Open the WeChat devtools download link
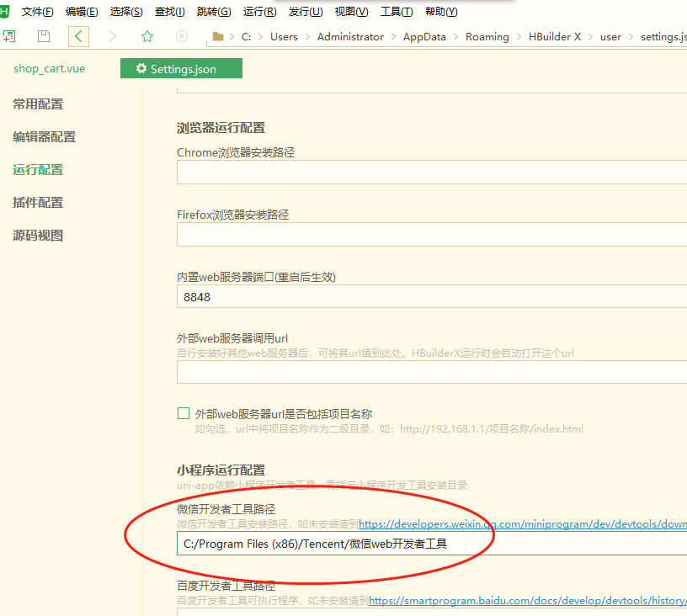687x616 pixels. coord(522,524)
